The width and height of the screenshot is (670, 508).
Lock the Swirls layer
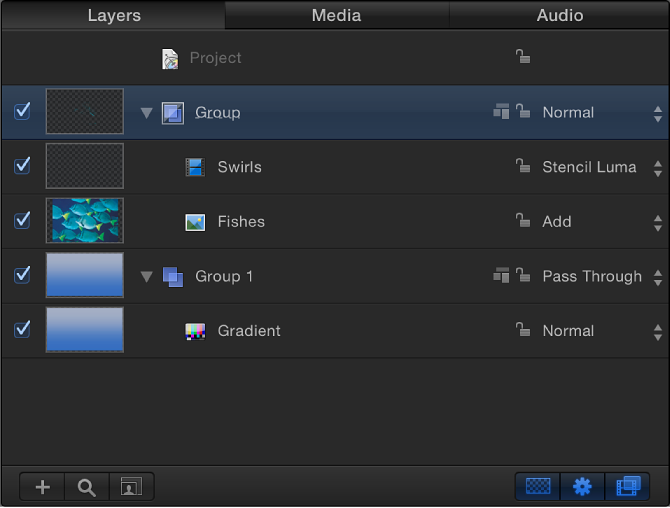tap(523, 166)
